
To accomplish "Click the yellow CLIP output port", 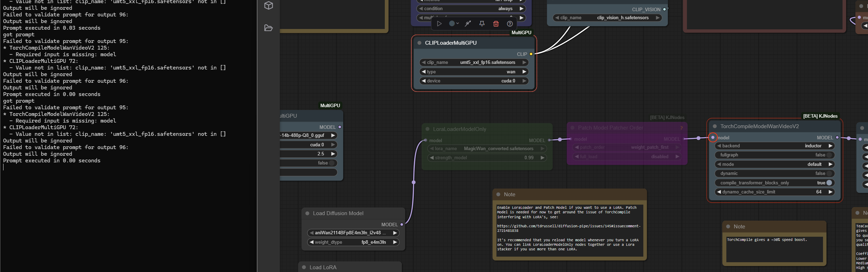I will click(x=531, y=54).
